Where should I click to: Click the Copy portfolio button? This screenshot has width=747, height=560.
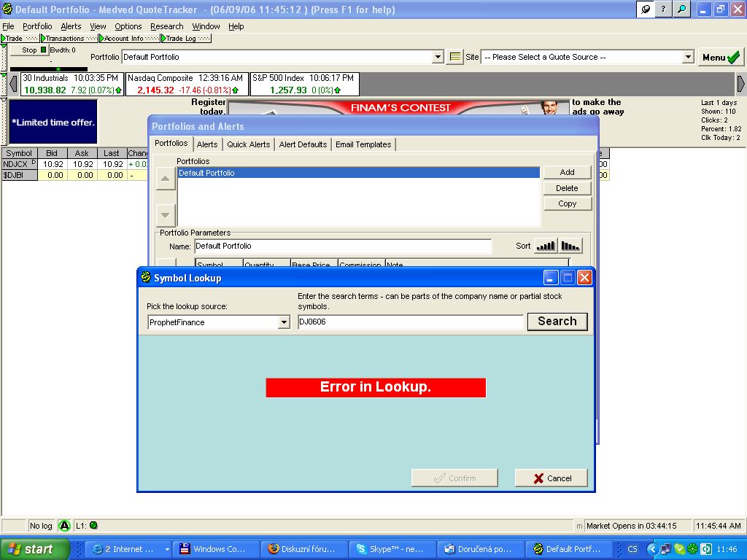pyautogui.click(x=567, y=203)
